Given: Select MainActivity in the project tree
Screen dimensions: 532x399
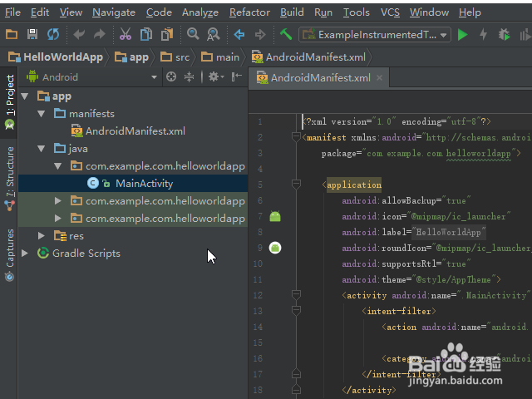Looking at the screenshot, I should 133,184.
